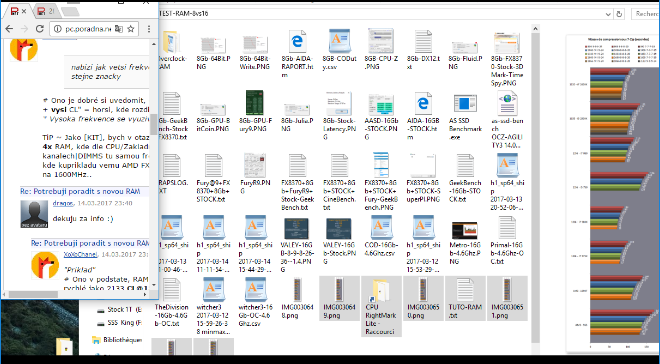Select the SSS King drive in the navigation pane

click(x=123, y=323)
